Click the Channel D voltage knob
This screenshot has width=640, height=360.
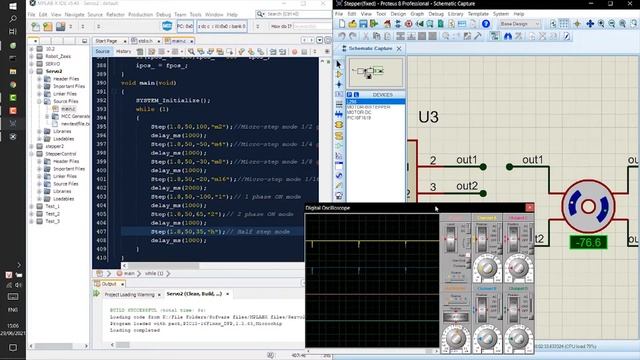(x=518, y=338)
